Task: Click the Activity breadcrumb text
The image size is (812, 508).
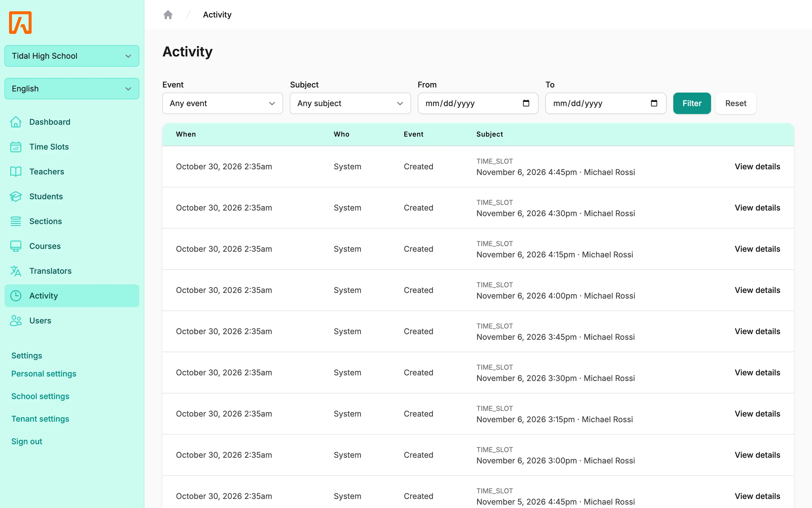Action: 217,15
